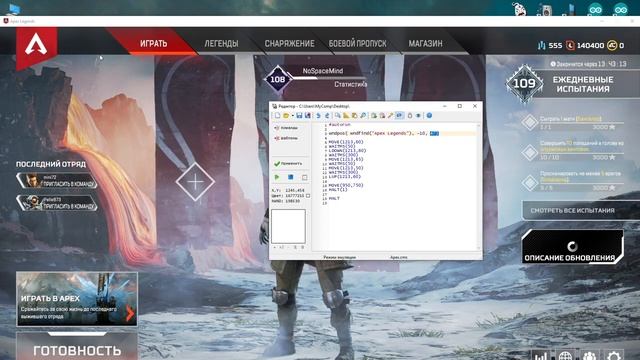Switch to the СНАРЯЖЕНИЕ tab

[x=289, y=43]
